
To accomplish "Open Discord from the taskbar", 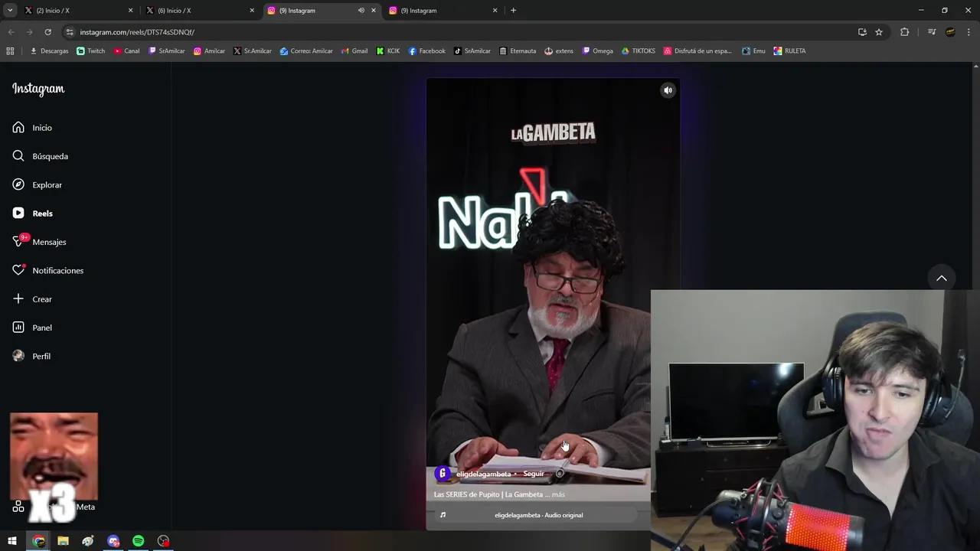I will [113, 541].
